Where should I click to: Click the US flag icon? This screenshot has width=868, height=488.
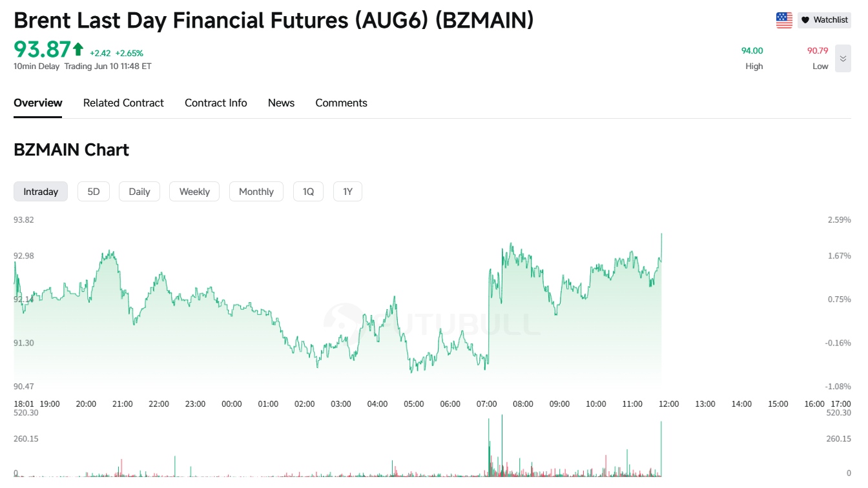tap(784, 20)
